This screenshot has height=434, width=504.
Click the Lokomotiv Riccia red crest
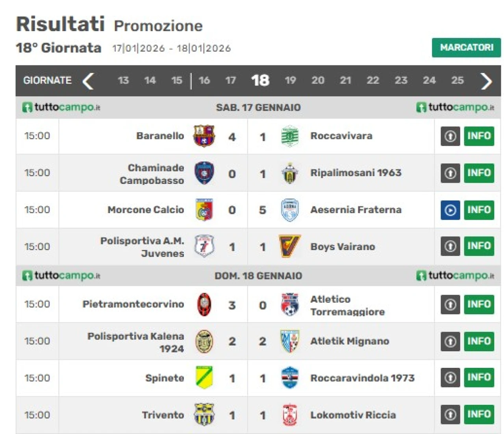click(290, 415)
